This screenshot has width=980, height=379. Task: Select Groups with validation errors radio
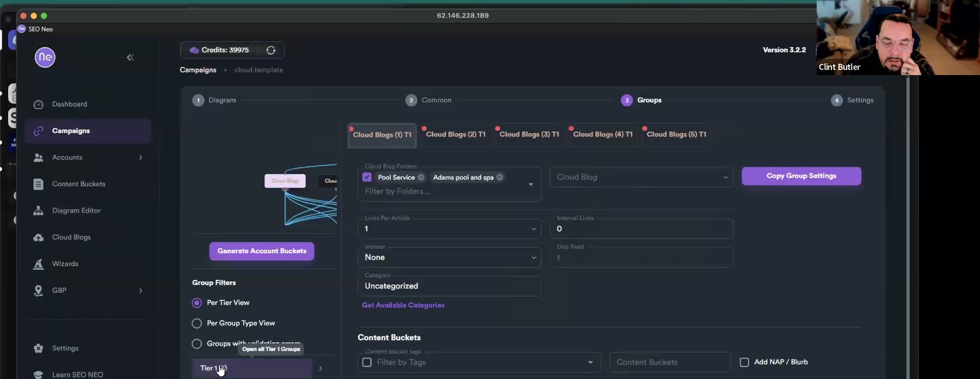click(x=197, y=344)
